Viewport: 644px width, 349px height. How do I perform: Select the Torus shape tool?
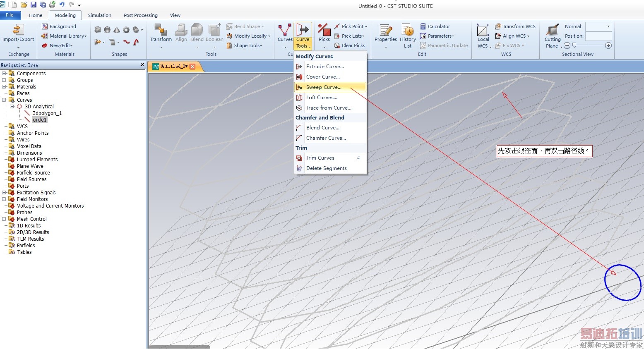(x=126, y=30)
